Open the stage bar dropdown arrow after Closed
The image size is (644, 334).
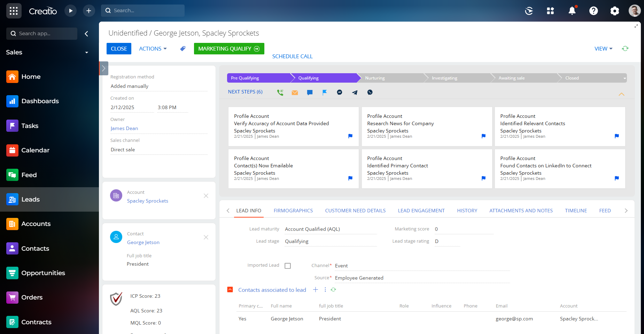coord(624,78)
